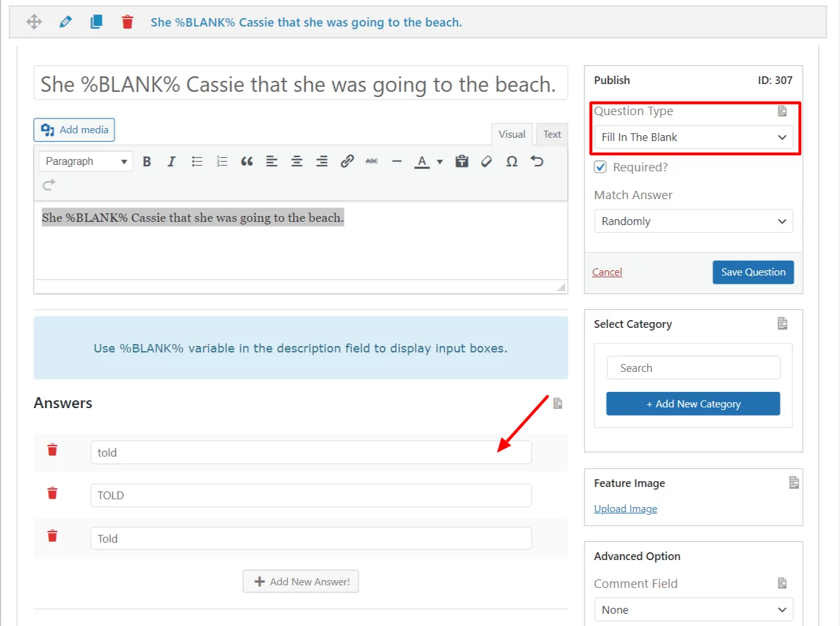840x626 pixels.
Task: Click document icon next to Question Type
Action: (782, 111)
